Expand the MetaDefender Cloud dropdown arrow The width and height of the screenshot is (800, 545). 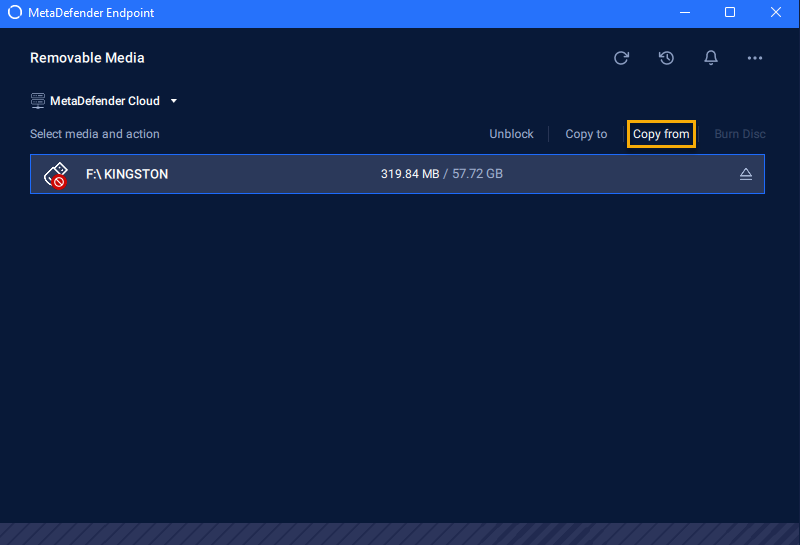(173, 101)
